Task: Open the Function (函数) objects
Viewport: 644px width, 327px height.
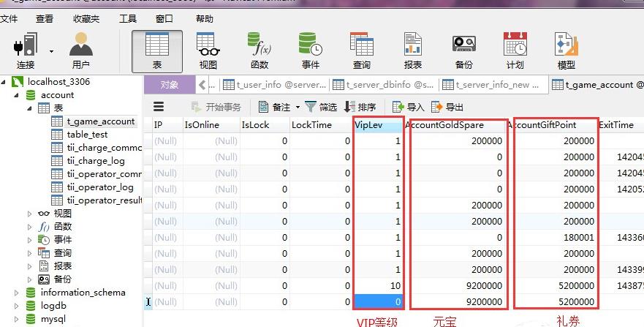Action: (260, 51)
